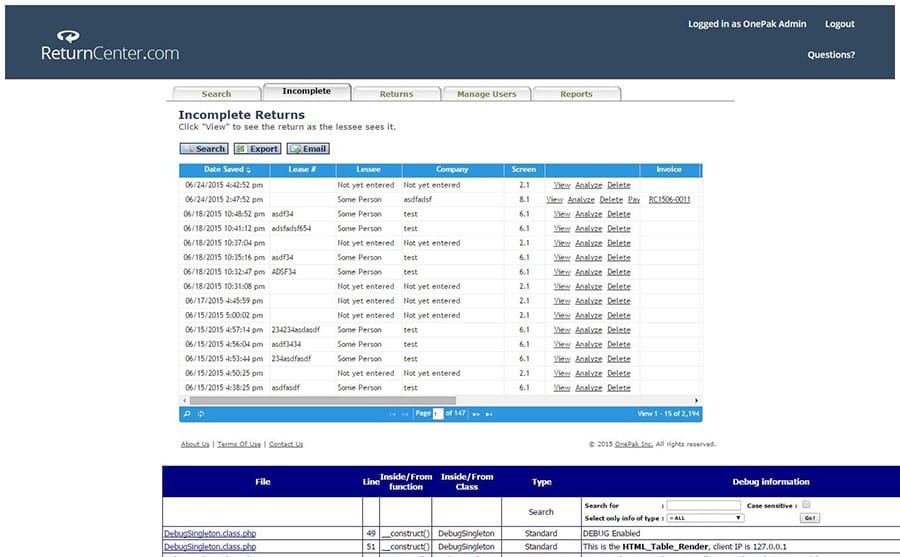The image size is (900, 557).
Task: Click the Invoice column header
Action: [x=669, y=169]
